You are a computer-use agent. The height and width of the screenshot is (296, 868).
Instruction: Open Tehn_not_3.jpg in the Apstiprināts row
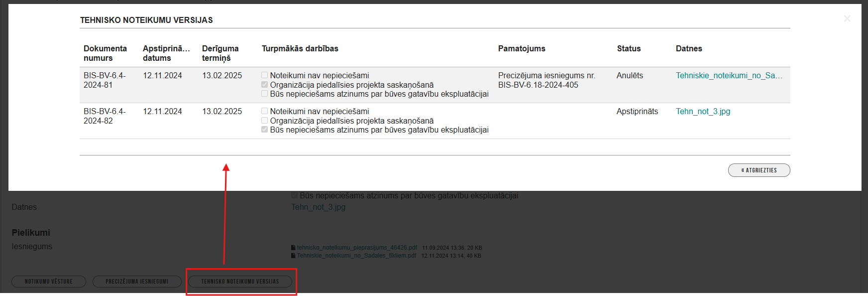(x=703, y=111)
